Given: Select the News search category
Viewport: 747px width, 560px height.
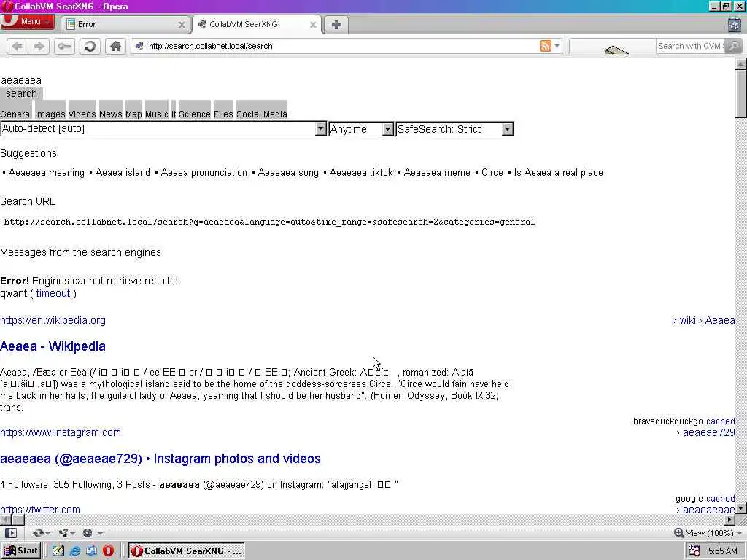Looking at the screenshot, I should click(x=111, y=114).
